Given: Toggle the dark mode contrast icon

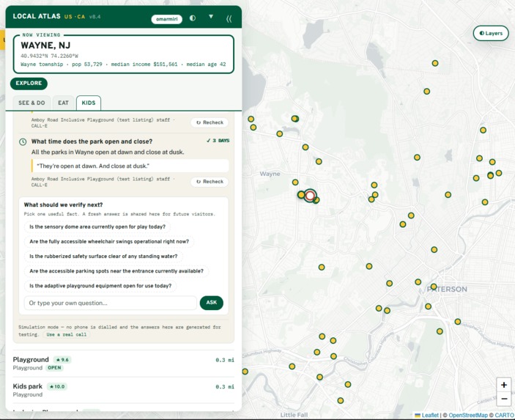Looking at the screenshot, I should [x=193, y=18].
